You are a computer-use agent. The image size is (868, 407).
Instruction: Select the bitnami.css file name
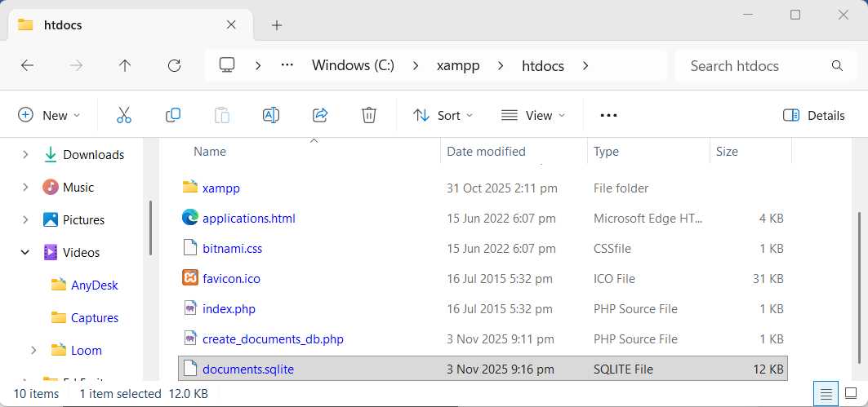[233, 248]
